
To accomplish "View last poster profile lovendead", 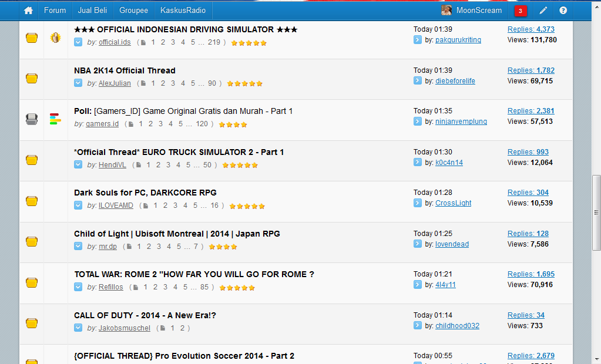I will click(x=452, y=244).
